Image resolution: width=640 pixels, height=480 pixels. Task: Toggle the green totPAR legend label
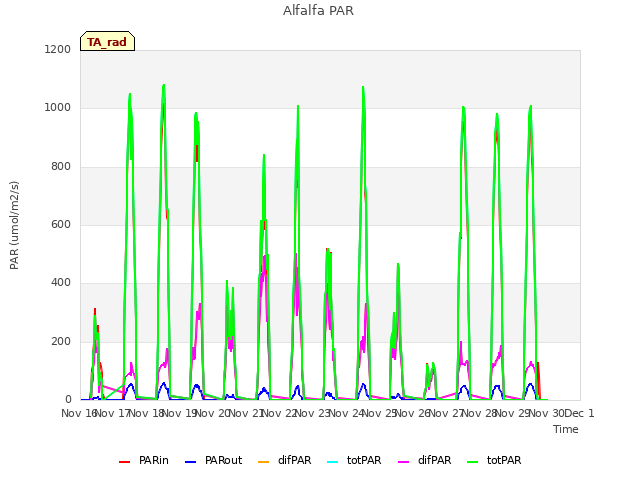click(504, 460)
